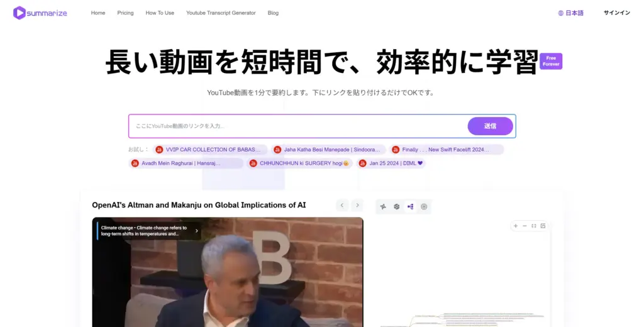The image size is (644, 327).
Task: Open How To Use page
Action: (160, 13)
